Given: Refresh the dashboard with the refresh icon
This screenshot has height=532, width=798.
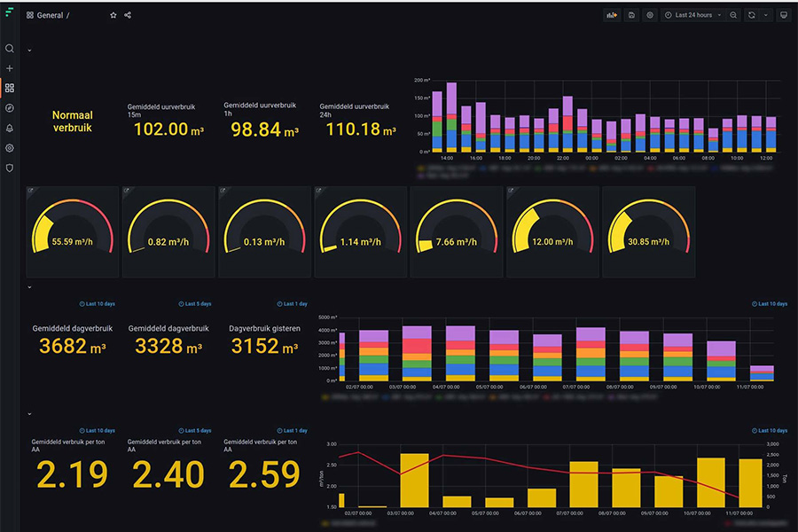Looking at the screenshot, I should coord(752,15).
